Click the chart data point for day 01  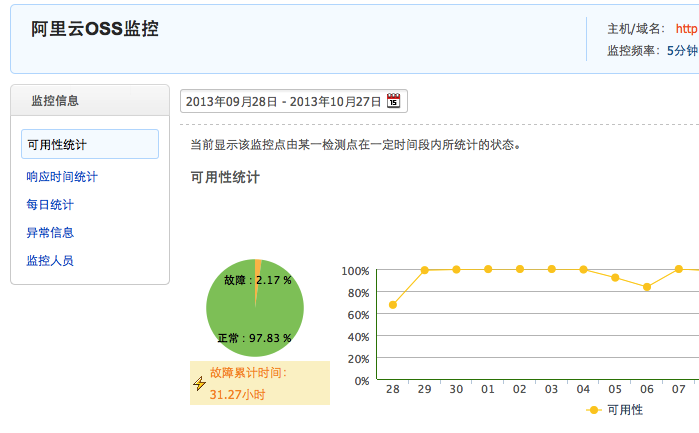click(x=488, y=269)
